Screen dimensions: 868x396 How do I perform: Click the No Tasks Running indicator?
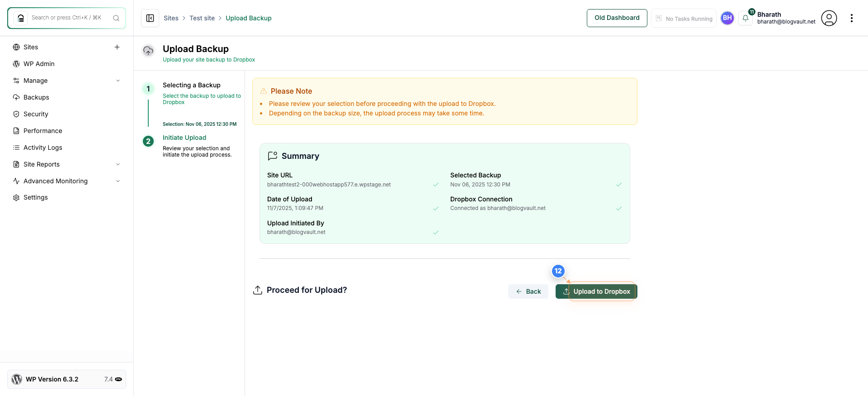pos(684,19)
